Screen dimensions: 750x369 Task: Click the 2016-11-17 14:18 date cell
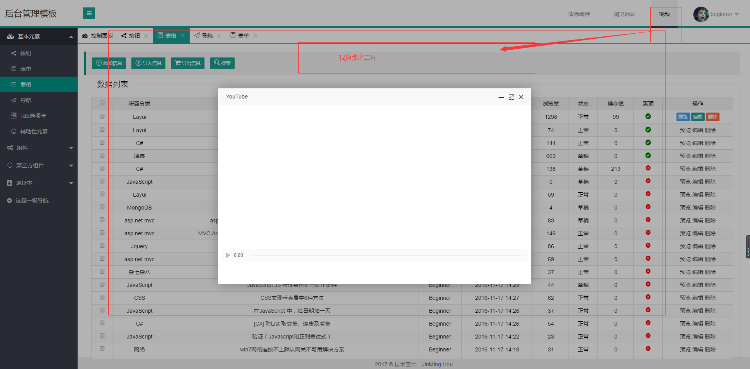coord(497,349)
